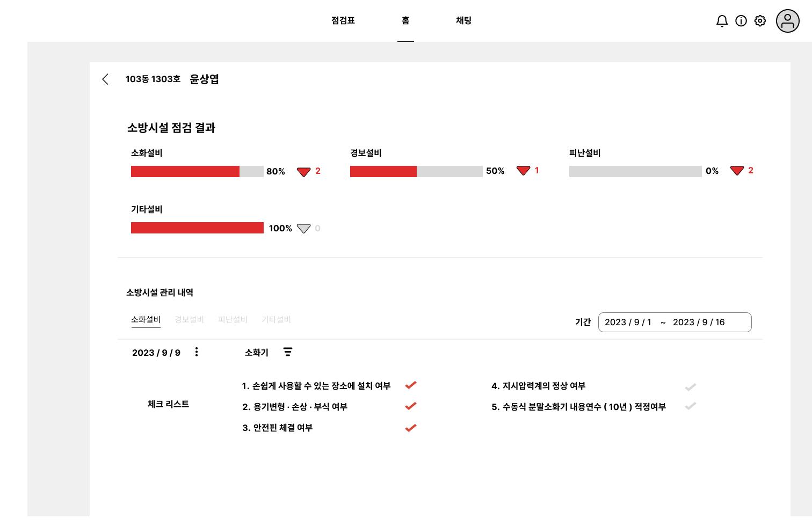Switch to the 경보설비 tab
The width and height of the screenshot is (812, 527).
pos(189,320)
